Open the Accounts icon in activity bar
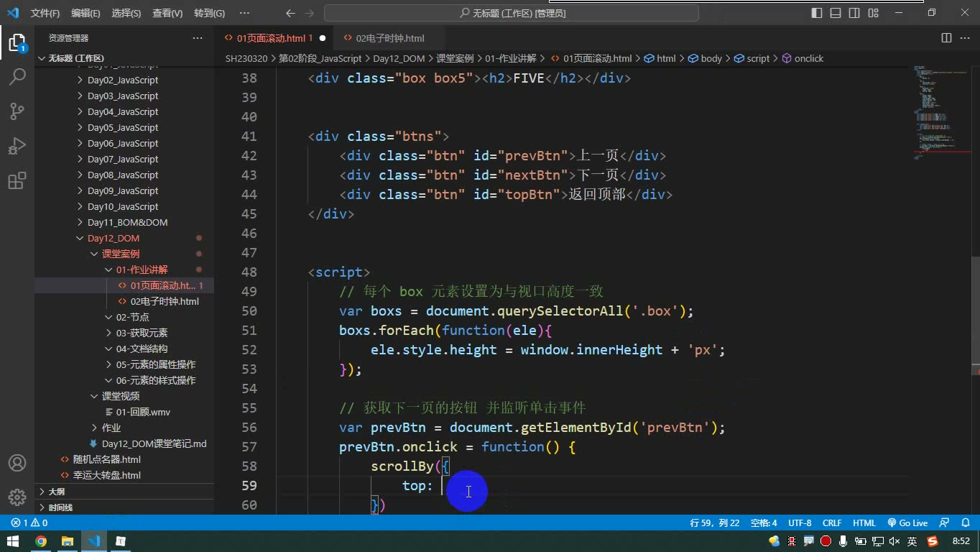This screenshot has height=552, width=980. (x=17, y=463)
